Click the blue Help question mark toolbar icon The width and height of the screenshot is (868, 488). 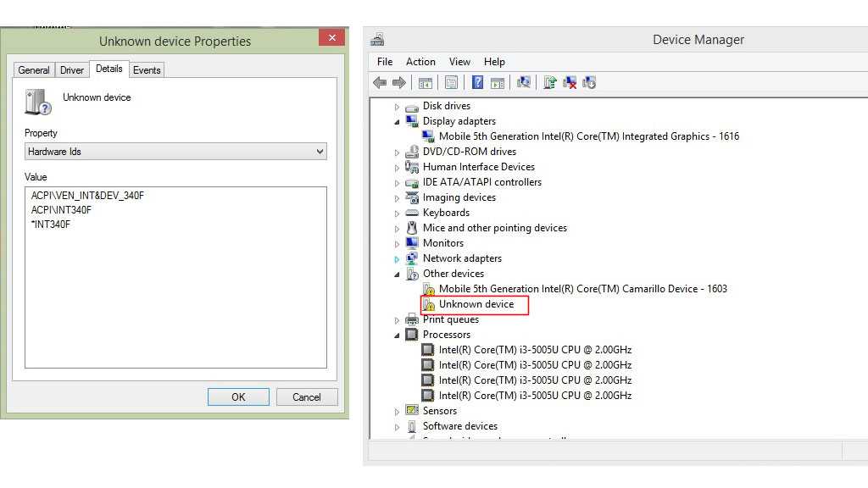click(x=477, y=83)
